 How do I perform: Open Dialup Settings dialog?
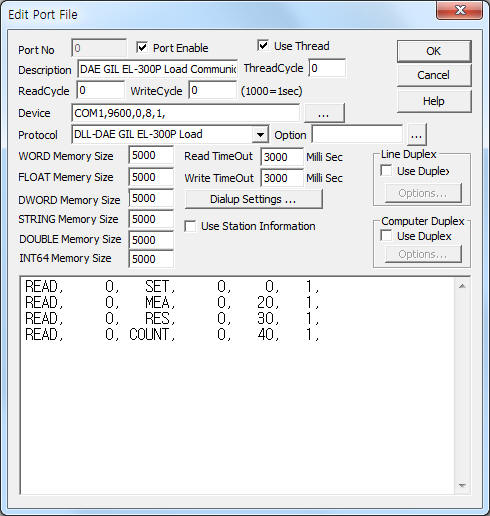[x=253, y=199]
